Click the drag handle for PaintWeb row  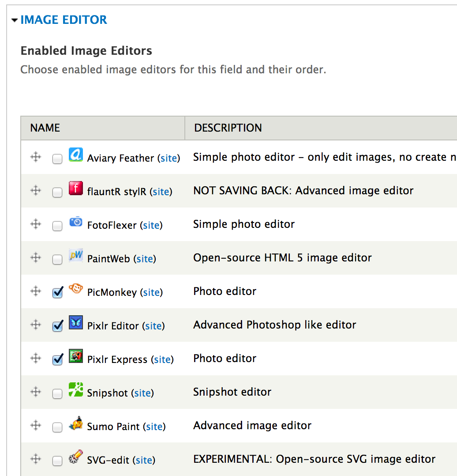click(x=36, y=258)
